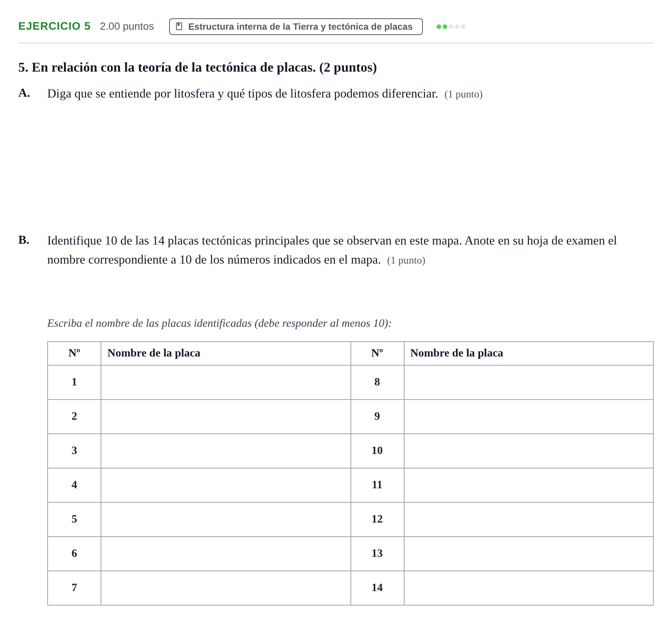Select the answer cell for plate 13

click(x=529, y=554)
